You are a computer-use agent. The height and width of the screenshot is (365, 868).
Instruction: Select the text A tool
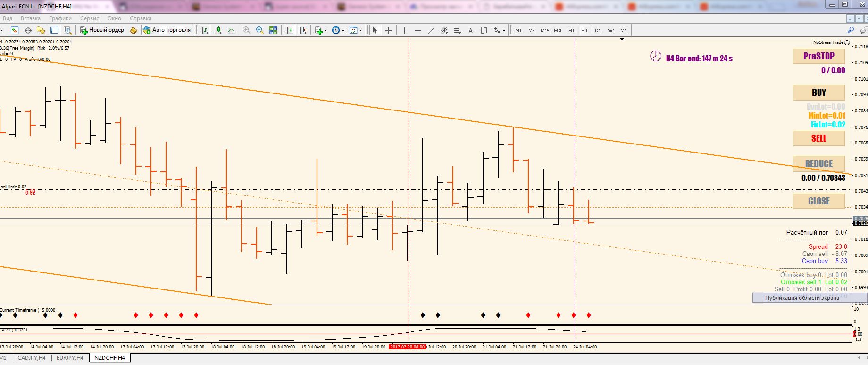click(470, 30)
